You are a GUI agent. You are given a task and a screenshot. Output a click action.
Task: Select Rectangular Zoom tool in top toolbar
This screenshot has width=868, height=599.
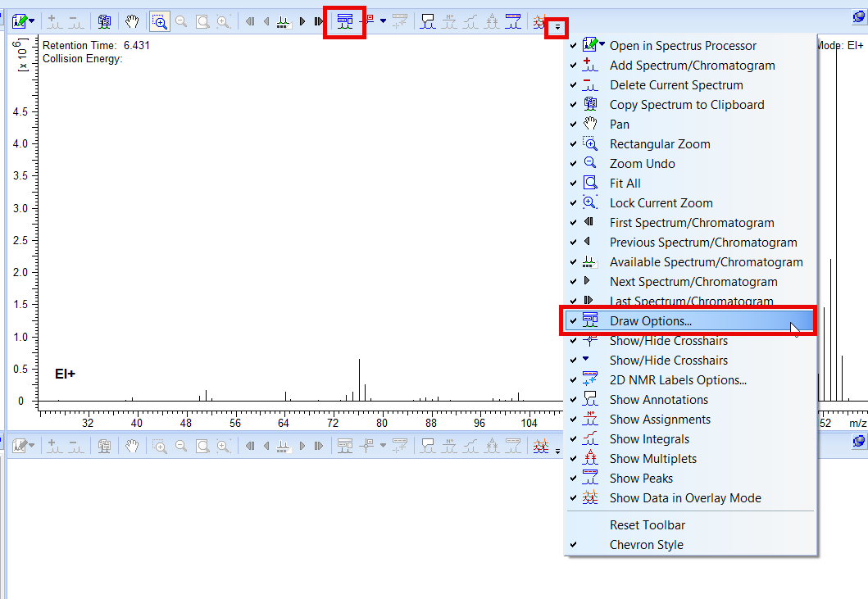tap(160, 22)
